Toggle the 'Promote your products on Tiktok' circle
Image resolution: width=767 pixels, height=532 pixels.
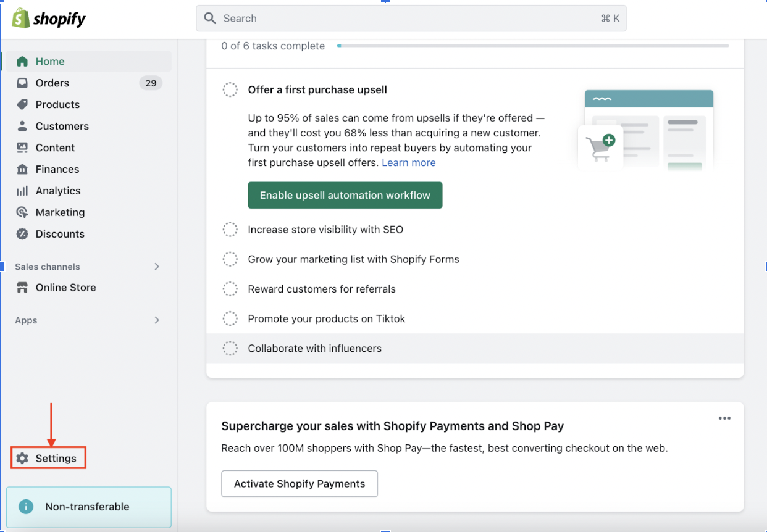tap(230, 318)
